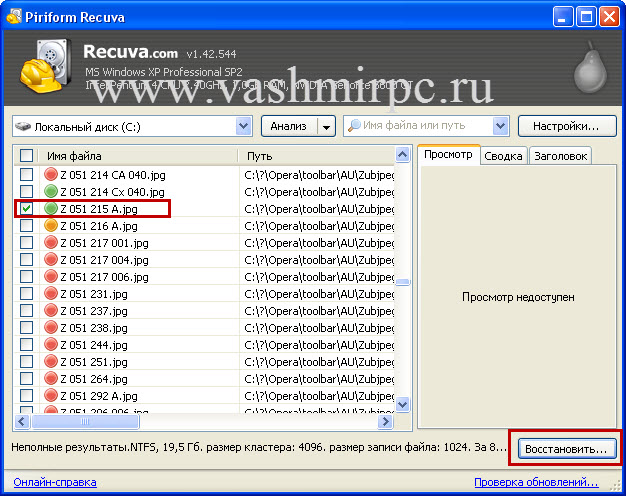Image resolution: width=626 pixels, height=496 pixels.
Task: Click the red status dot of Z 051 292 A.jpg
Action: [51, 395]
